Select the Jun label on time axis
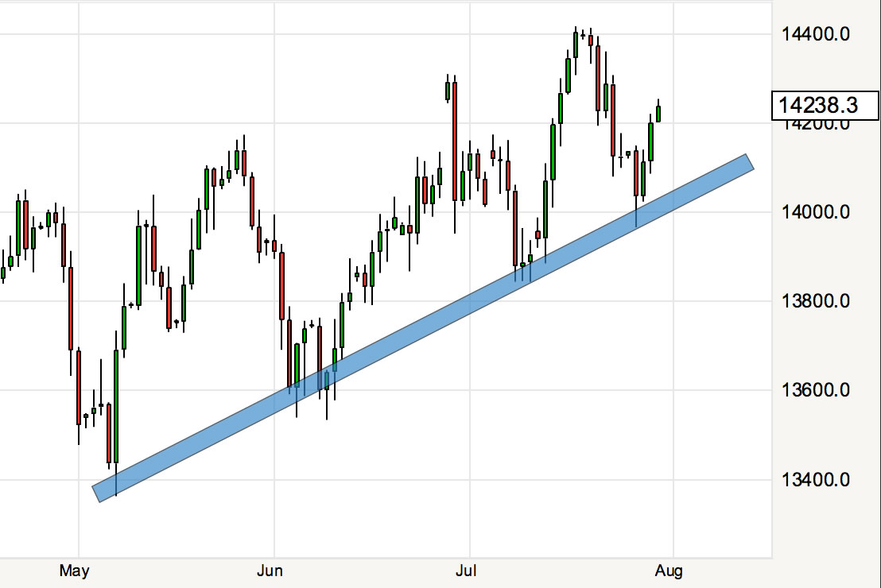Viewport: 881px width, 588px height. pyautogui.click(x=270, y=571)
